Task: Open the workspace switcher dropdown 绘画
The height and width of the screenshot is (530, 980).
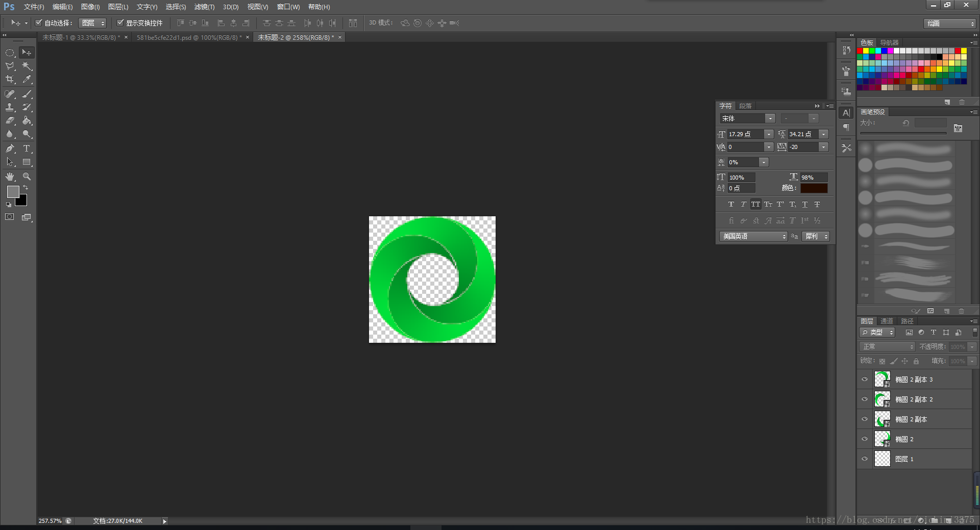Action: coord(950,23)
